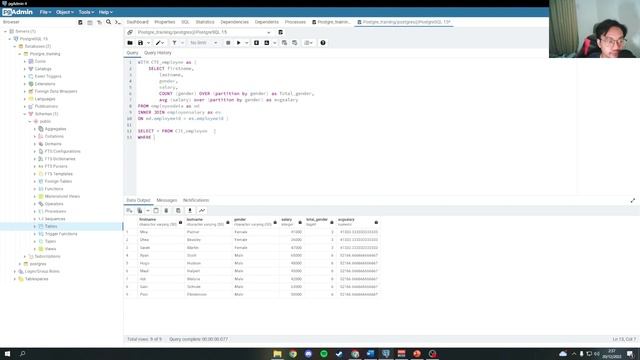640x360 pixels.
Task: Click the Download results as CSV icon
Action: pyautogui.click(x=190, y=211)
